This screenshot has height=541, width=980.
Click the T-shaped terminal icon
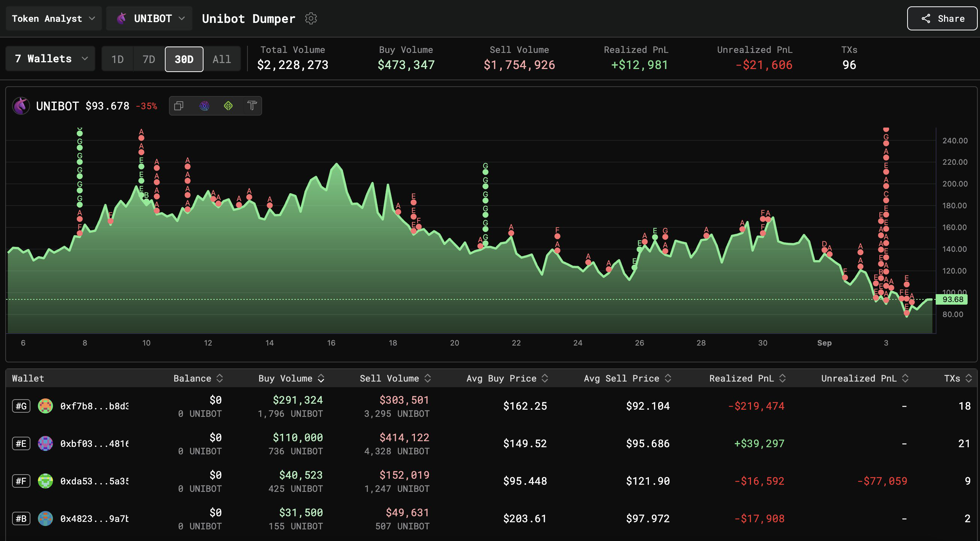click(252, 106)
